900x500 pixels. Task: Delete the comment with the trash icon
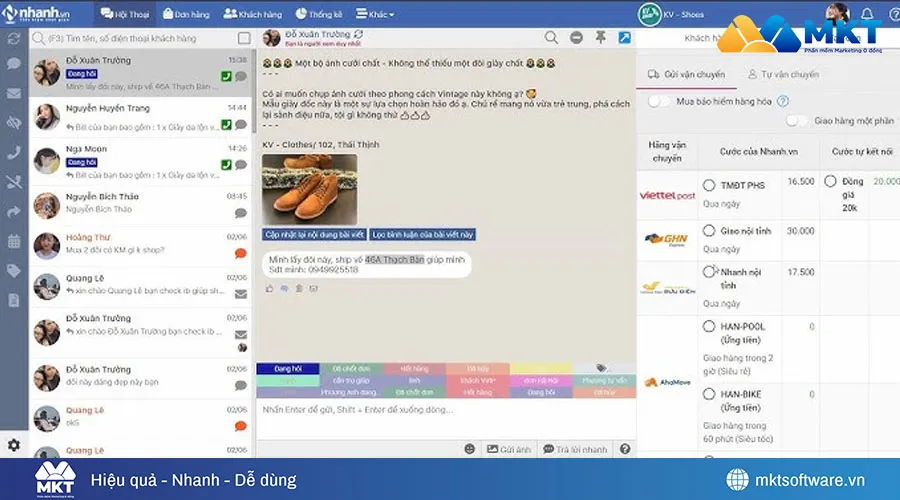coord(299,289)
